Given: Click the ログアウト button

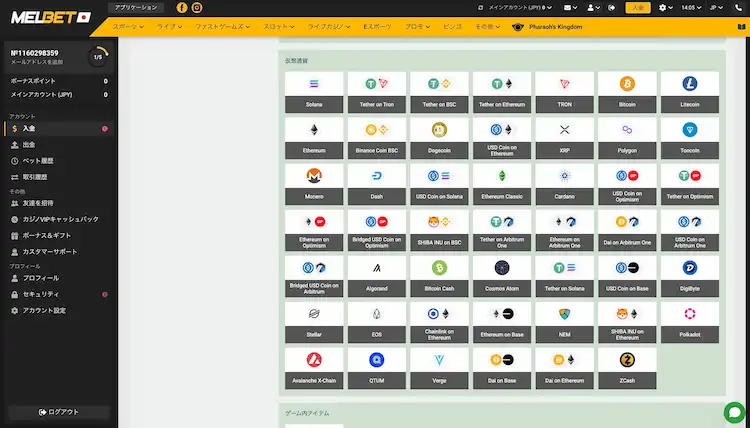Looking at the screenshot, I should pos(59,412).
